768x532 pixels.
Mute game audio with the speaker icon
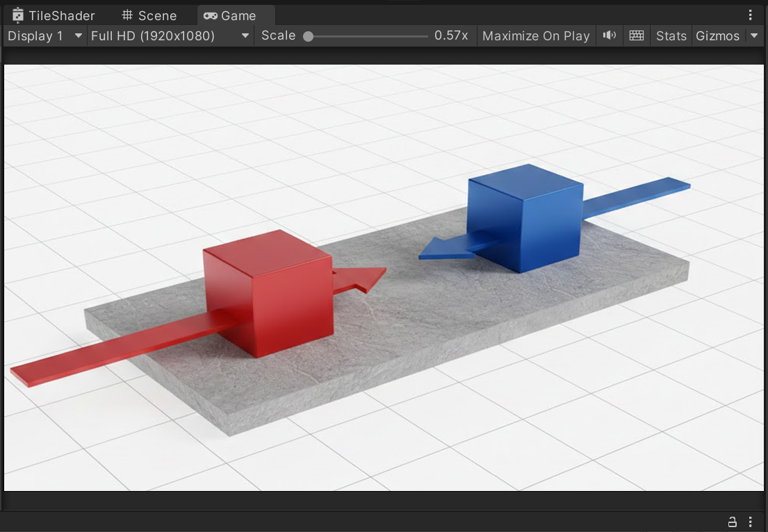(x=610, y=35)
